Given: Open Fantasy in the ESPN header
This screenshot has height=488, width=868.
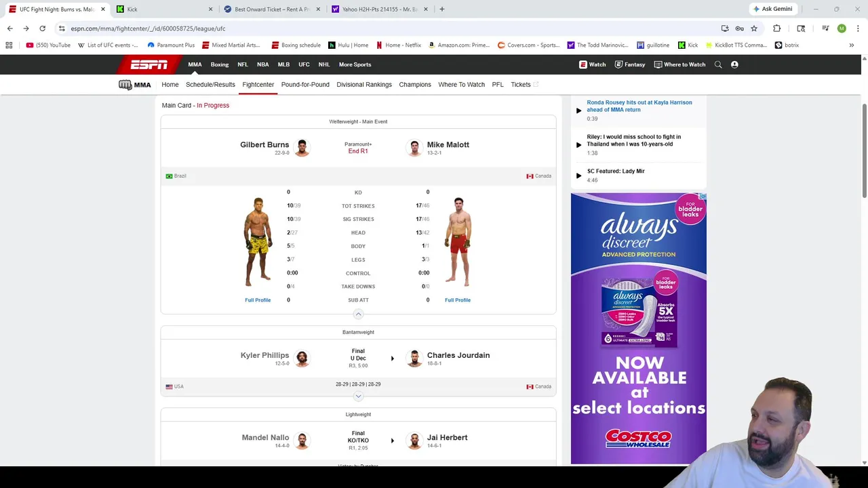Looking at the screenshot, I should pyautogui.click(x=630, y=64).
